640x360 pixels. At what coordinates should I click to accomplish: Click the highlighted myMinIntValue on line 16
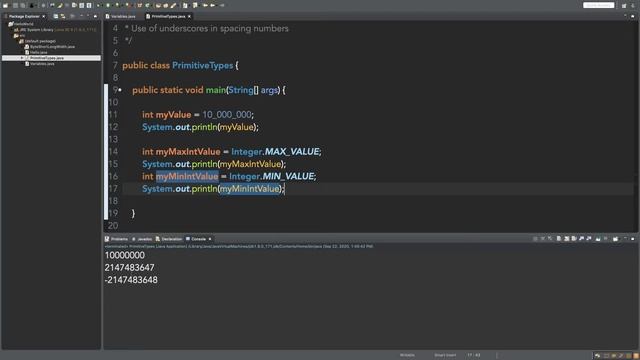coord(187,176)
